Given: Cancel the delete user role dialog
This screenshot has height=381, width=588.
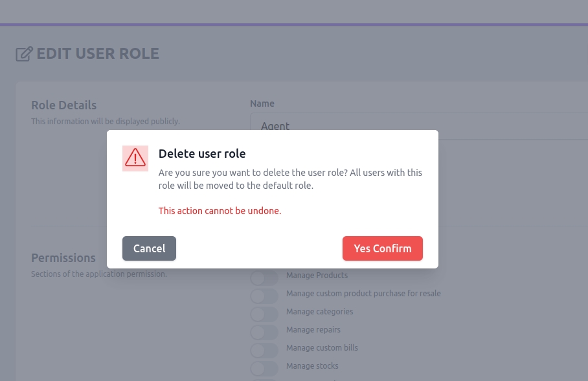Looking at the screenshot, I should coord(149,248).
